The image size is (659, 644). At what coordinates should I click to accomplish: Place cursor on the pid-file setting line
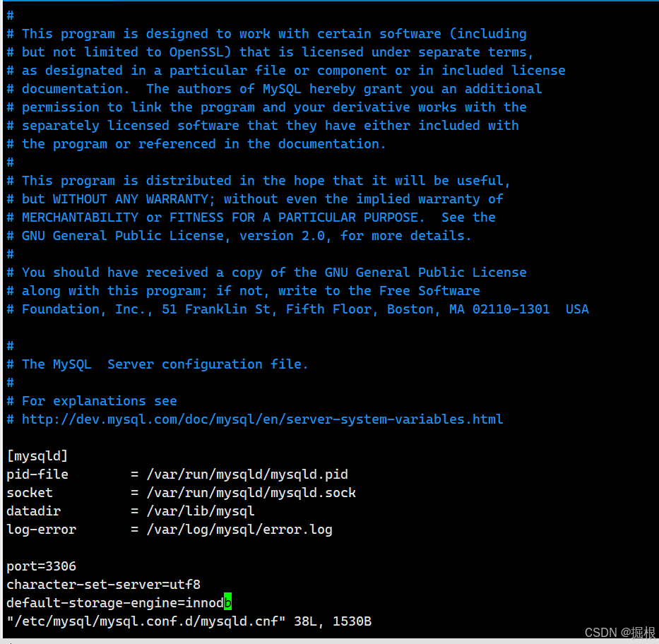click(x=177, y=475)
